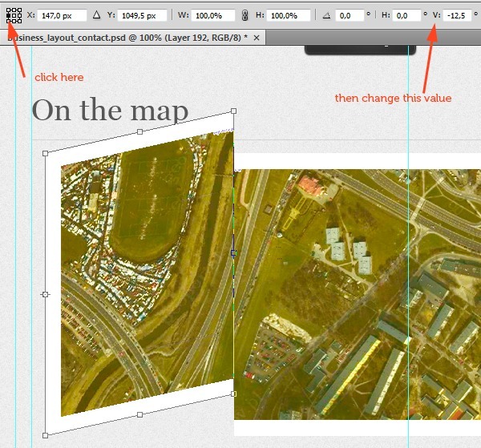Click the bottom-left transform corner handle
The image size is (481, 448).
[x=45, y=435]
